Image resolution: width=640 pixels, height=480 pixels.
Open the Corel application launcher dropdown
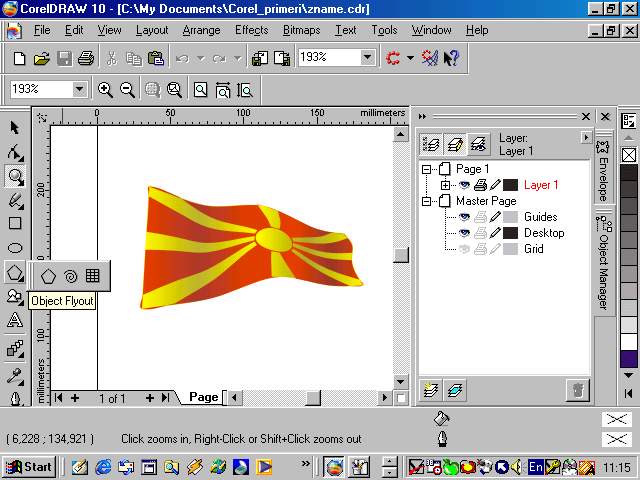410,58
